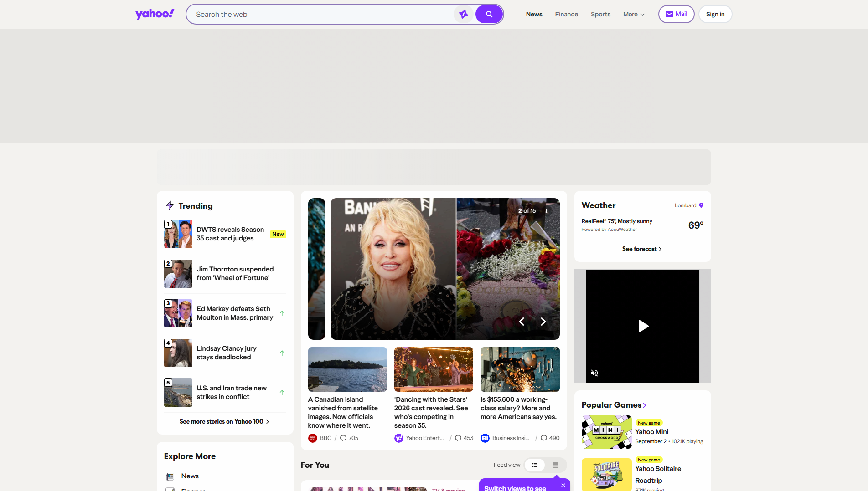Image resolution: width=868 pixels, height=491 pixels.
Task: Open the AI sparkle search assistant icon
Action: pyautogui.click(x=464, y=14)
